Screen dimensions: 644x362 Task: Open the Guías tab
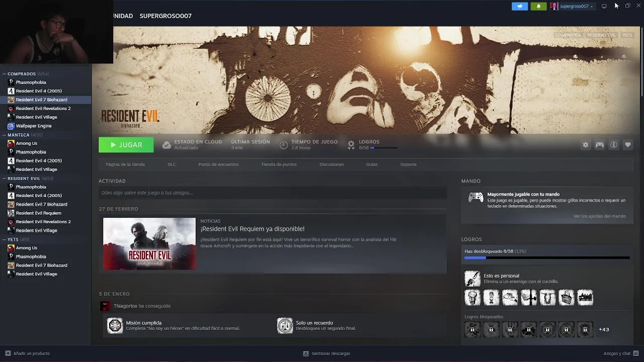(x=372, y=164)
